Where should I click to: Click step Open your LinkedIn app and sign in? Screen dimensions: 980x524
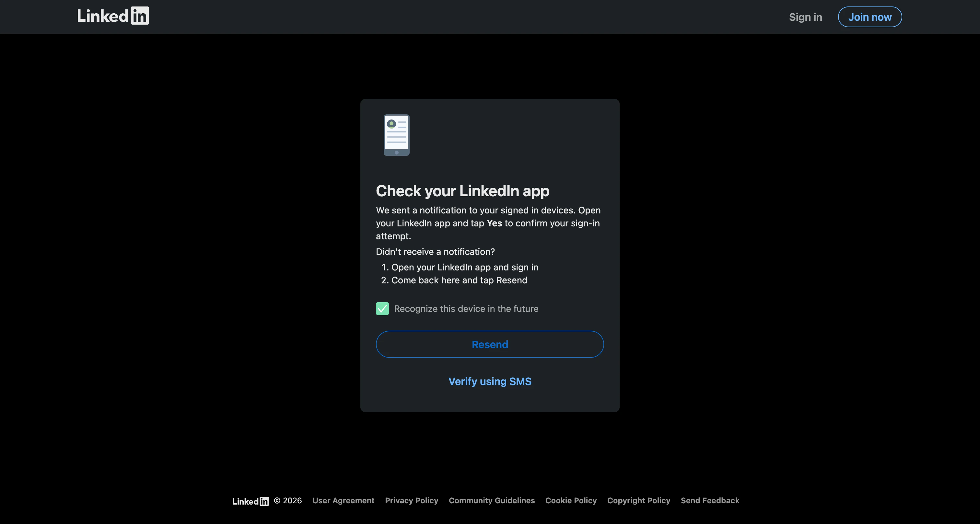[x=464, y=267]
